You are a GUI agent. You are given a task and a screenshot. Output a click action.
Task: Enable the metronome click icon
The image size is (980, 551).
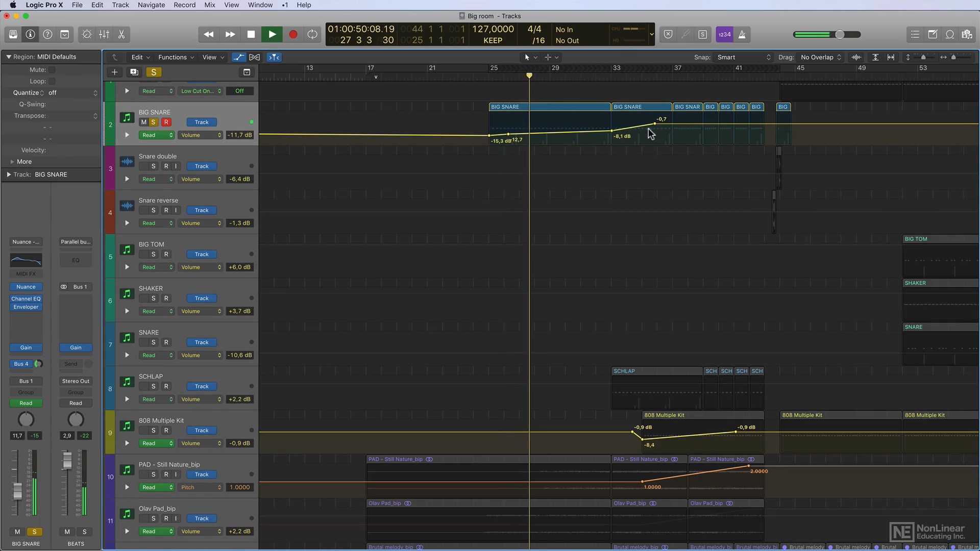point(742,35)
